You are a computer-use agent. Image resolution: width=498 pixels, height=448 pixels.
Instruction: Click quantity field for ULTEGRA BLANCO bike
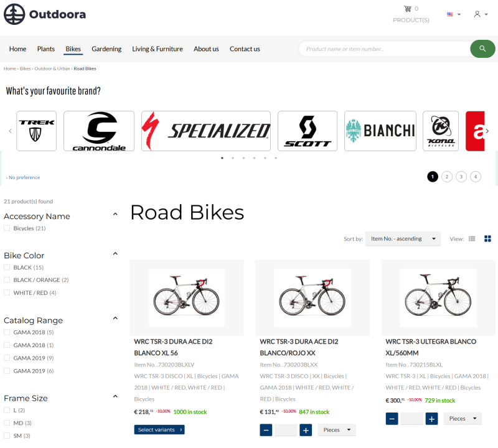click(x=411, y=419)
